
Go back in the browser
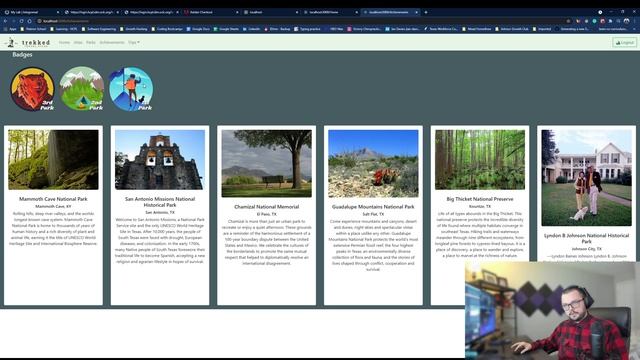tap(5, 21)
